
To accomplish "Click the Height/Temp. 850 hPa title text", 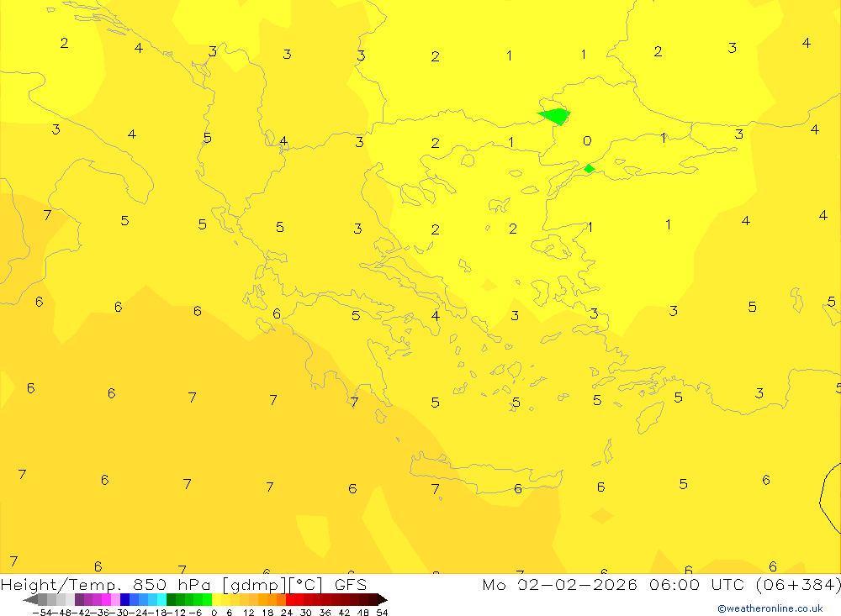I will pyautogui.click(x=108, y=584).
